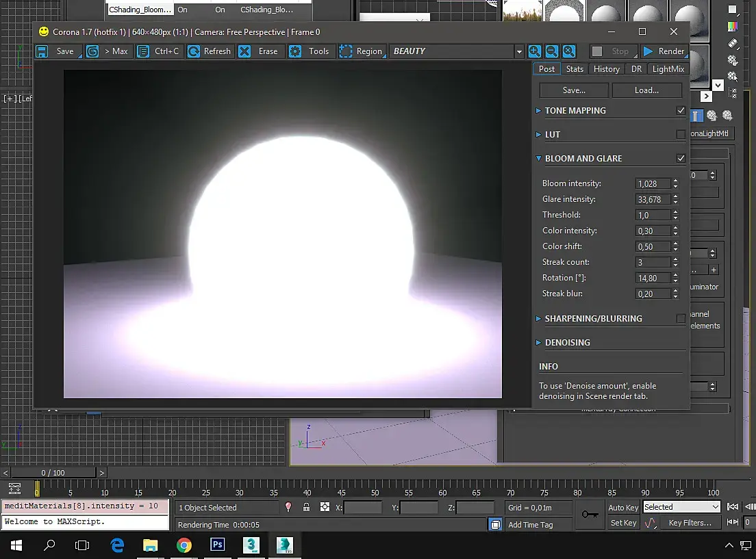Image resolution: width=756 pixels, height=559 pixels.
Task: Open the BEAUTY render element dropdown
Action: pyautogui.click(x=519, y=51)
